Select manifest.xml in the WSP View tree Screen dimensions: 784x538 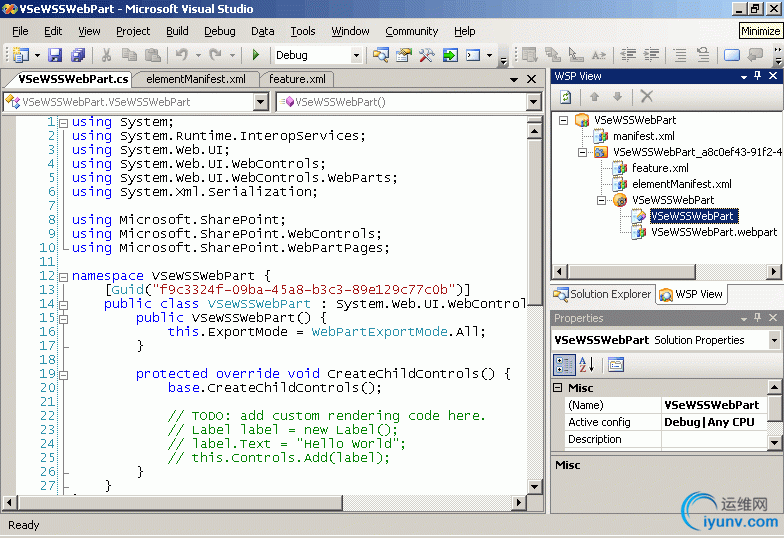click(x=643, y=136)
